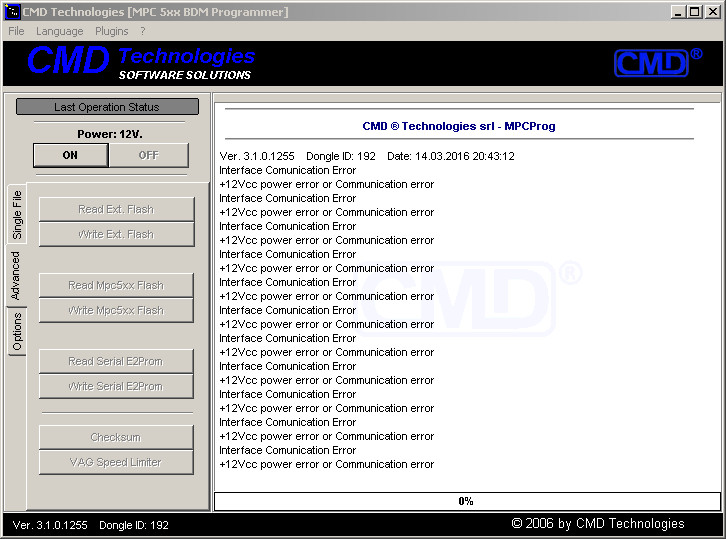Click the title bar application icon
The width and height of the screenshot is (726, 539).
12,12
